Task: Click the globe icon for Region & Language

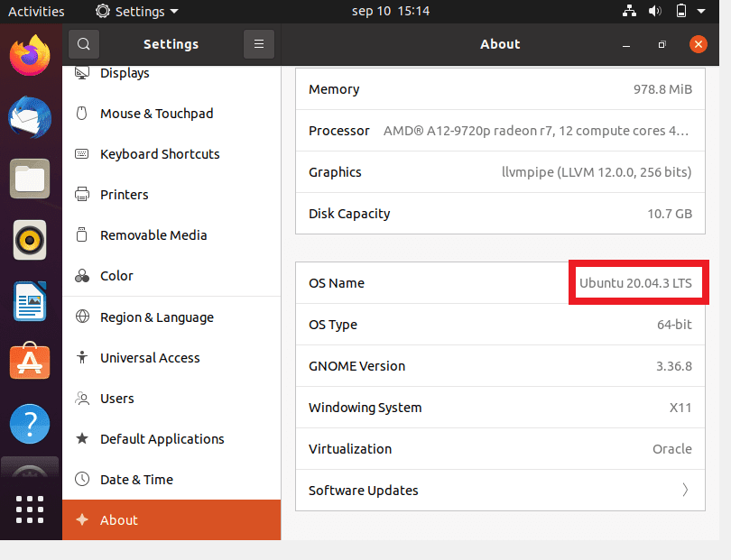Action: [82, 317]
